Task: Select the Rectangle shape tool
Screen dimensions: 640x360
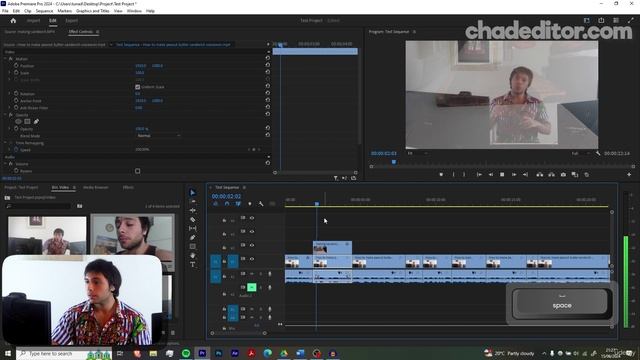Action: click(x=193, y=247)
